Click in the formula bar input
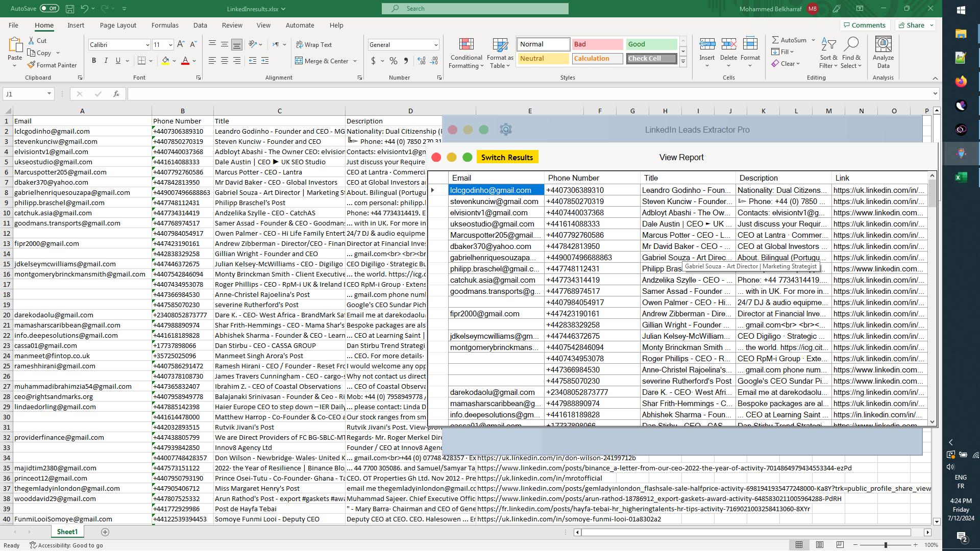The width and height of the screenshot is (980, 551). [529, 94]
